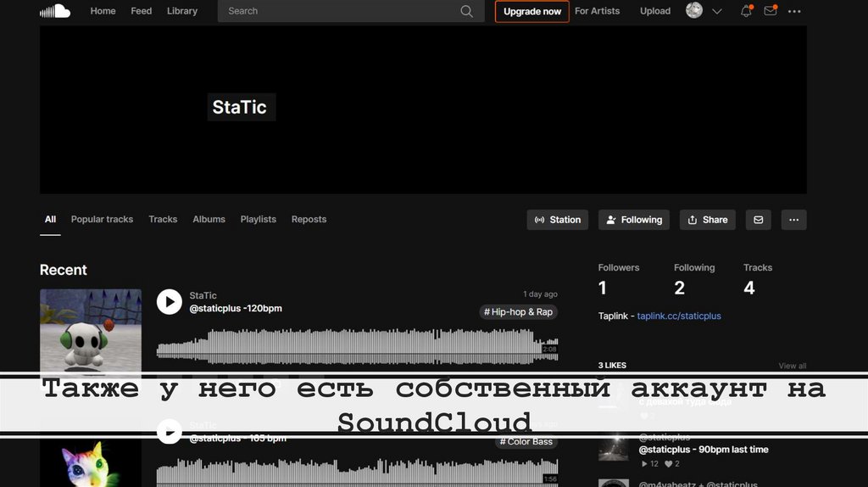Select the All tab
868x487 pixels.
click(50, 220)
